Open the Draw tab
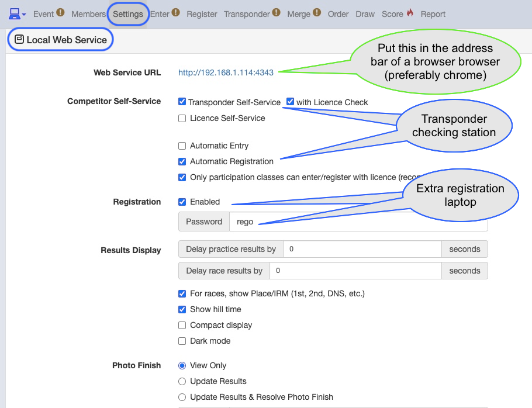Screen dimensions: 532x408 point(365,14)
